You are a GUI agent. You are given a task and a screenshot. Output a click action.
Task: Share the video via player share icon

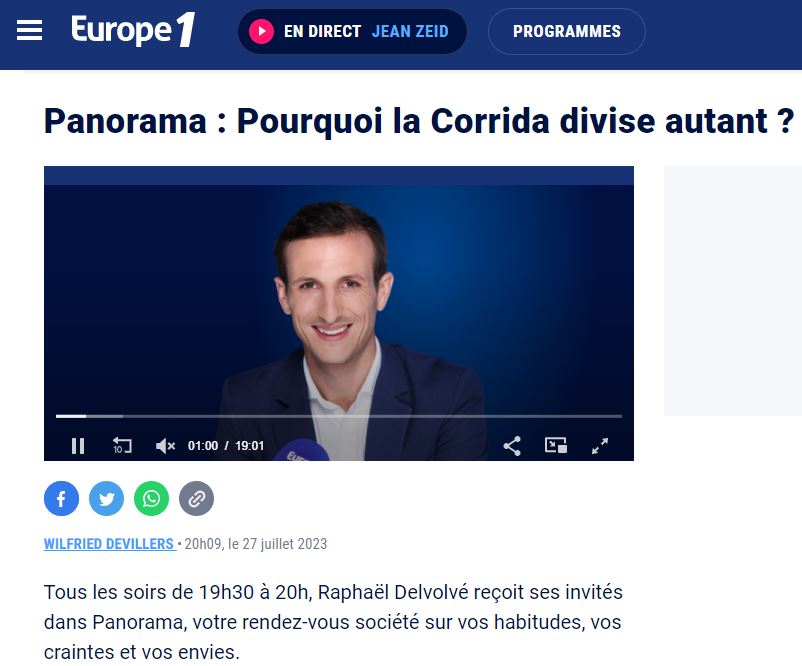(x=512, y=446)
